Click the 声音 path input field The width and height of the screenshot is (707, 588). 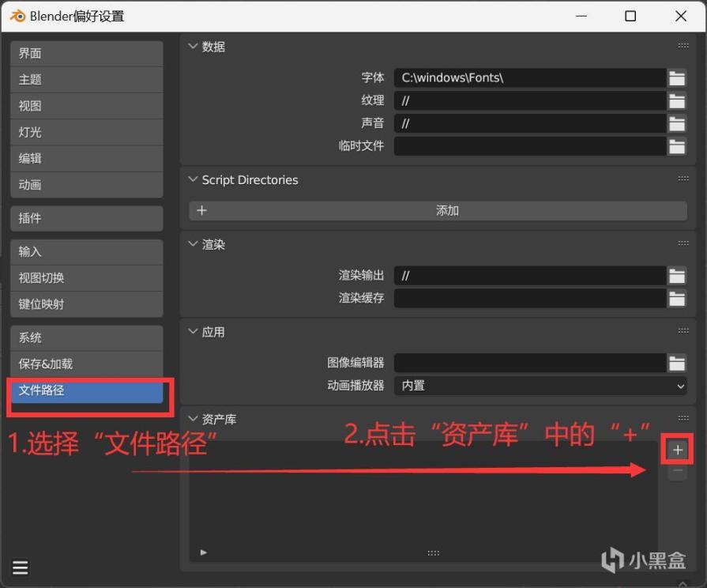point(530,123)
